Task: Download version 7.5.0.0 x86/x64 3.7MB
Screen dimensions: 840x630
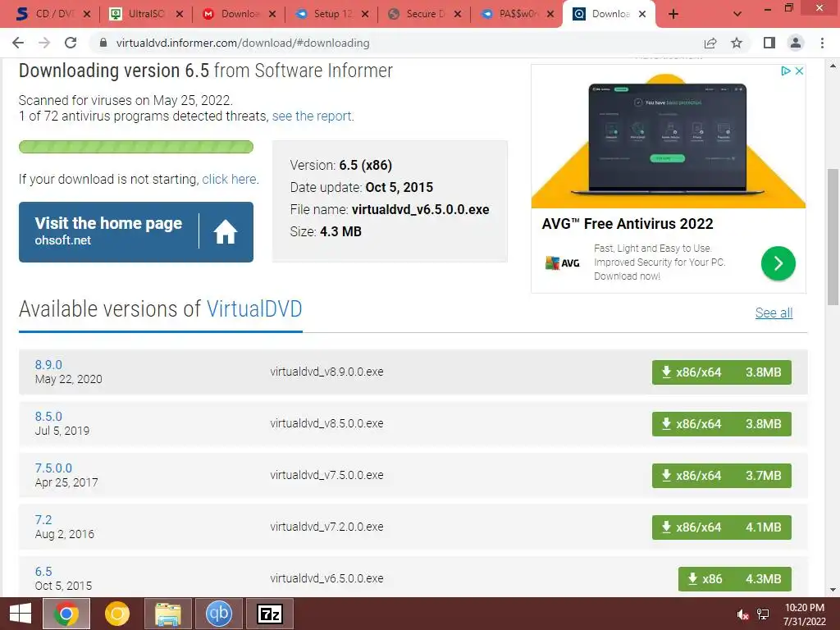Action: pyautogui.click(x=722, y=476)
